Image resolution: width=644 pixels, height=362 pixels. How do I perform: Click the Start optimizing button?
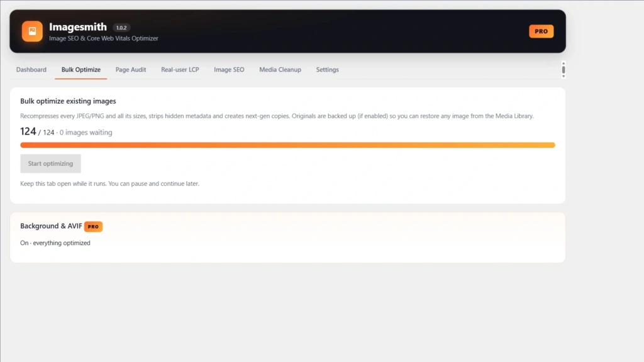coord(50,163)
